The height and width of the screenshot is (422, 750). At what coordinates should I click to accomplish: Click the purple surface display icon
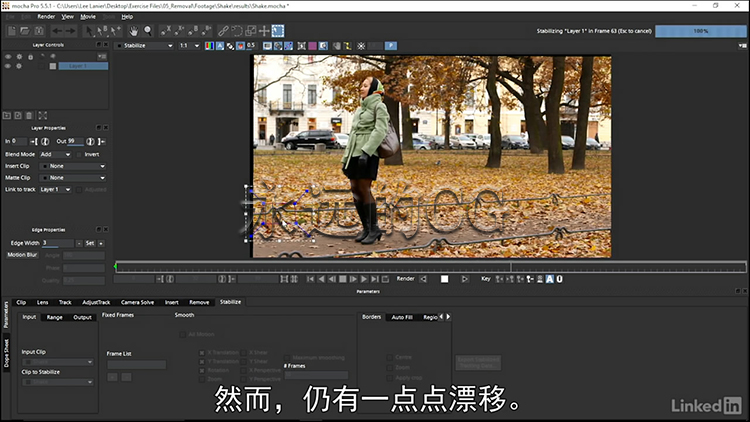312,46
